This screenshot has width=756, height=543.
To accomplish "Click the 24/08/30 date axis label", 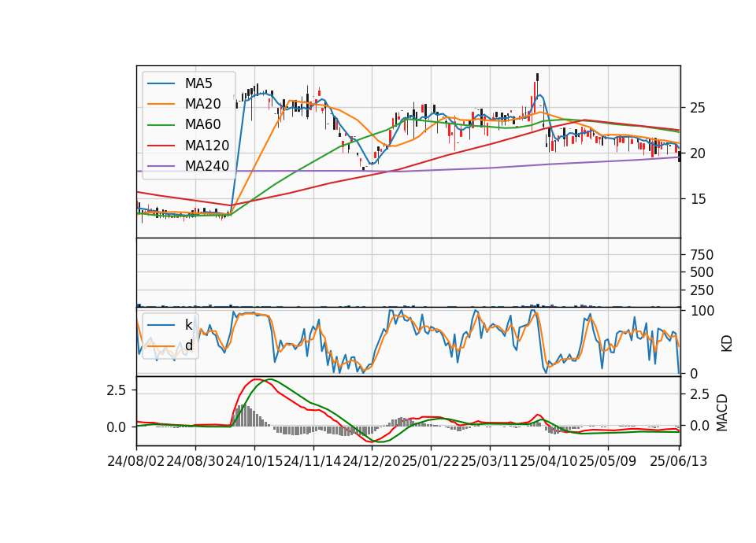I will pyautogui.click(x=195, y=461).
